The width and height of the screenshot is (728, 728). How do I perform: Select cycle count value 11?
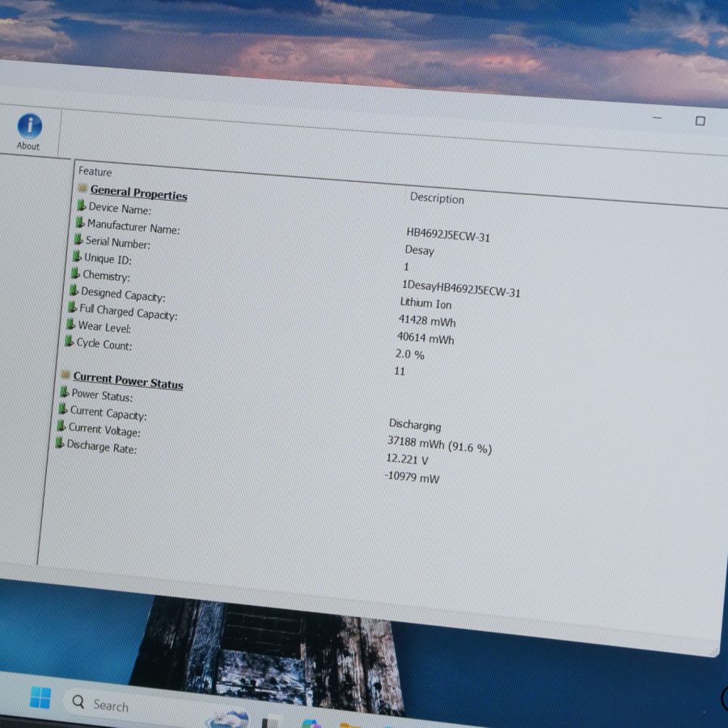click(400, 371)
